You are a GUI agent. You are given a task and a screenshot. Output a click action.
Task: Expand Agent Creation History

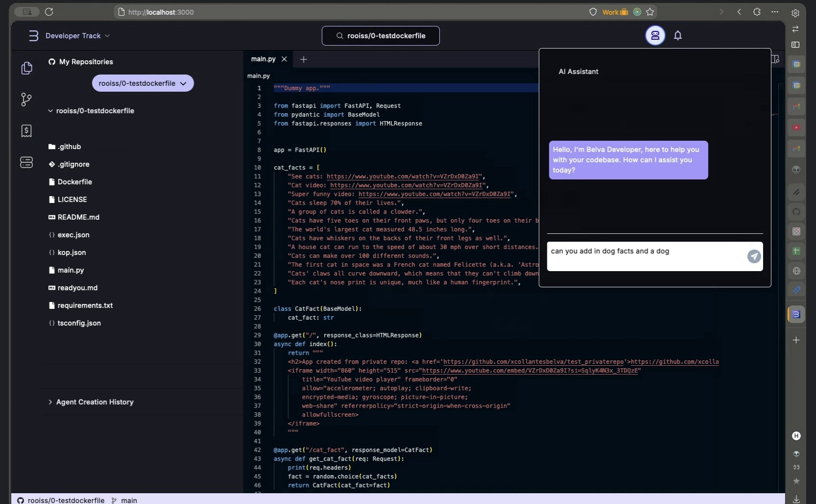[91, 402]
